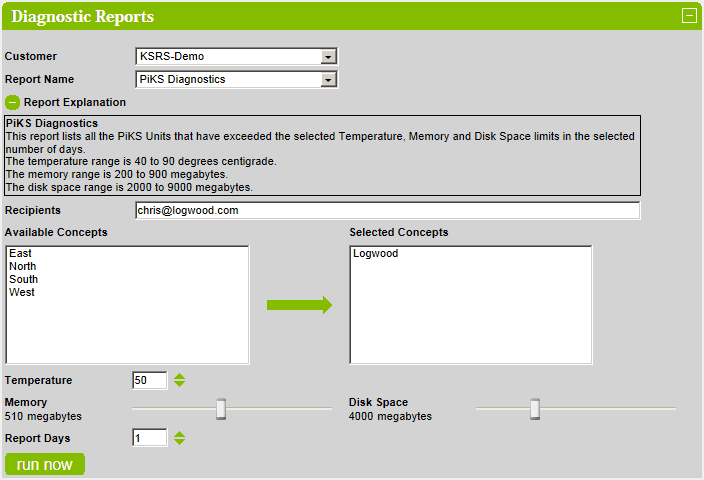Collapse the Diagnostic Reports panel
Screen dimensions: 704x480
[x=688, y=15]
